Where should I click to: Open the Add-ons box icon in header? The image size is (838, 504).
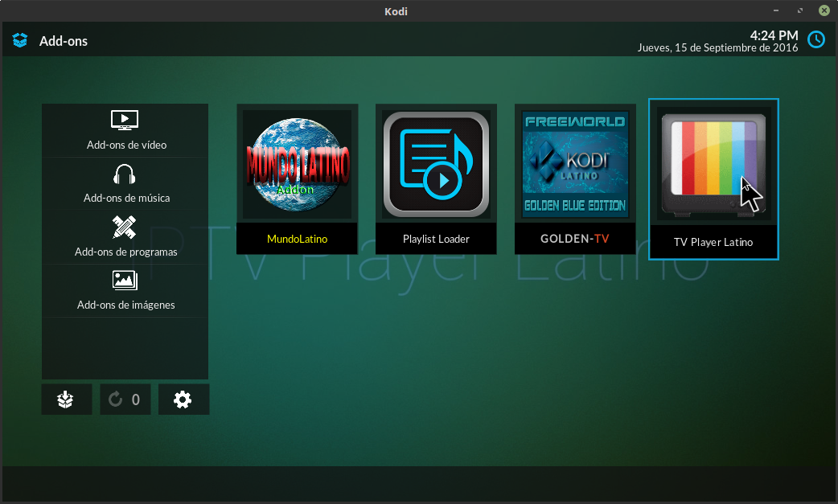pyautogui.click(x=20, y=40)
